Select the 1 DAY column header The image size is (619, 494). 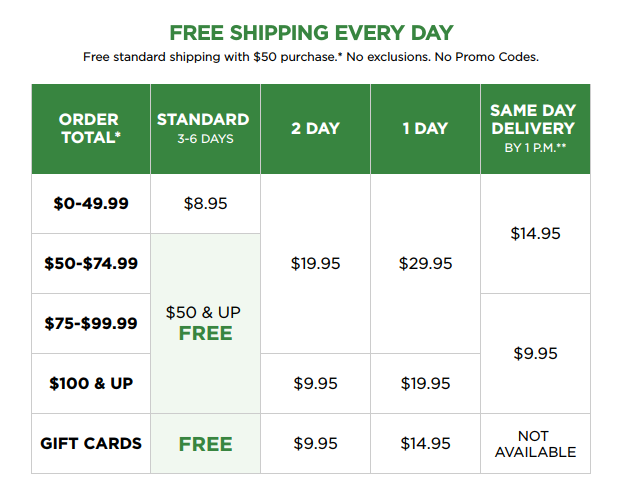[x=425, y=129]
